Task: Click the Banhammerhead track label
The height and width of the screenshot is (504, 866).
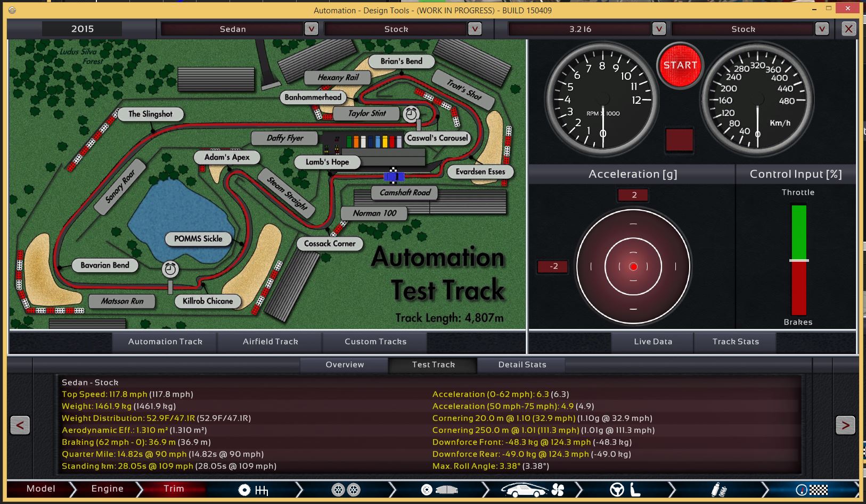Action: 313,97
